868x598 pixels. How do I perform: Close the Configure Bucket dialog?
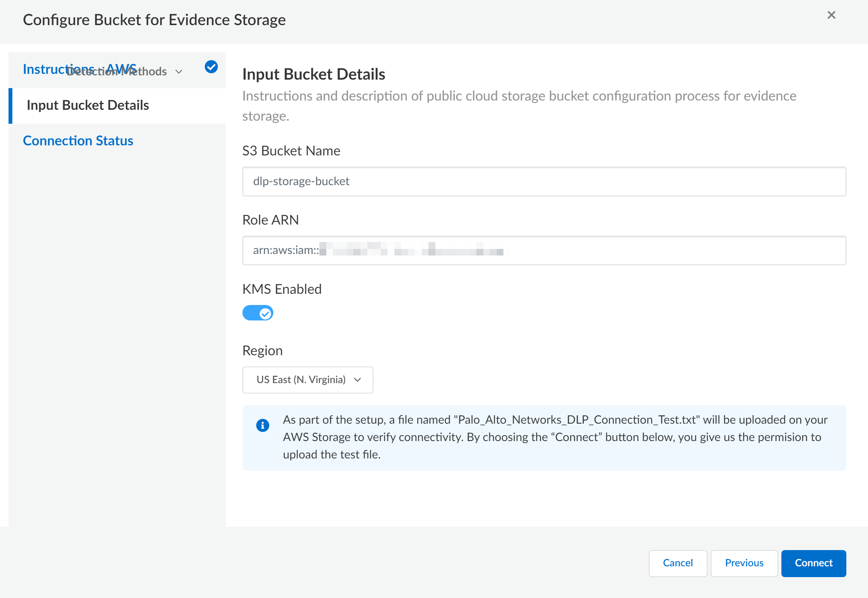(831, 15)
